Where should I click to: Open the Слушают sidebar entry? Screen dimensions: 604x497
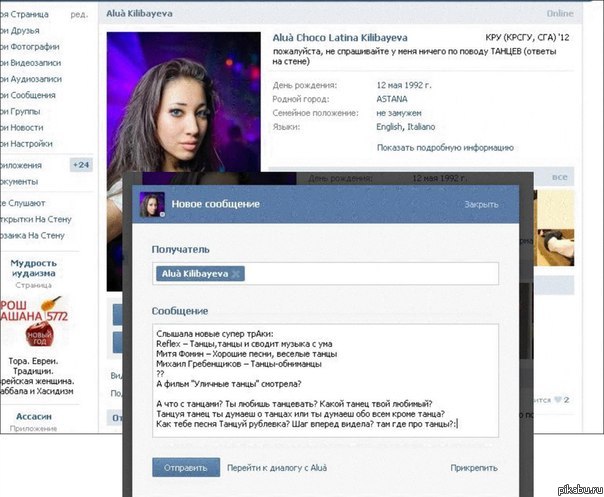(23, 203)
